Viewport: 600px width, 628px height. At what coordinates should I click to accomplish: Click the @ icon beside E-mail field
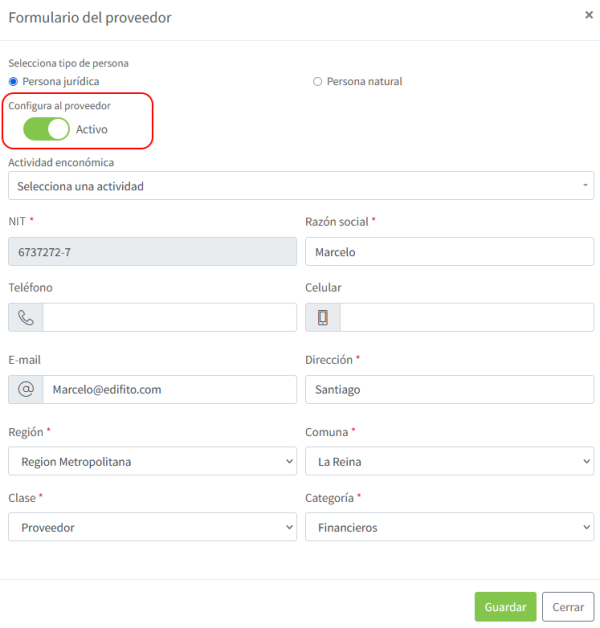[x=26, y=389]
